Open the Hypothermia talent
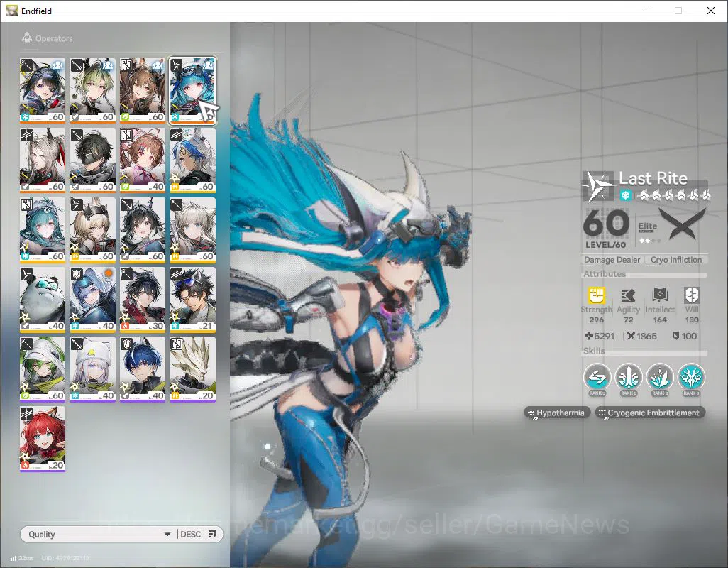The height and width of the screenshot is (568, 728). (557, 413)
